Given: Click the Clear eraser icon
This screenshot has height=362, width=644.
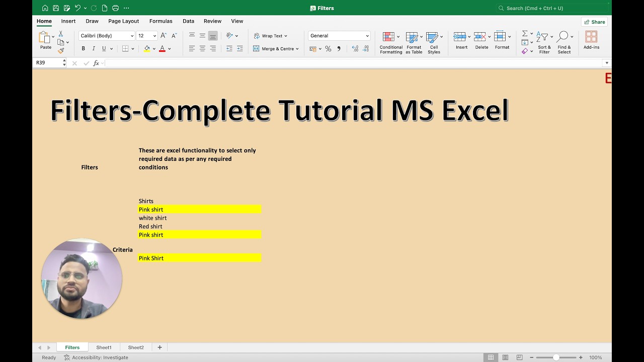Looking at the screenshot, I should 525,51.
